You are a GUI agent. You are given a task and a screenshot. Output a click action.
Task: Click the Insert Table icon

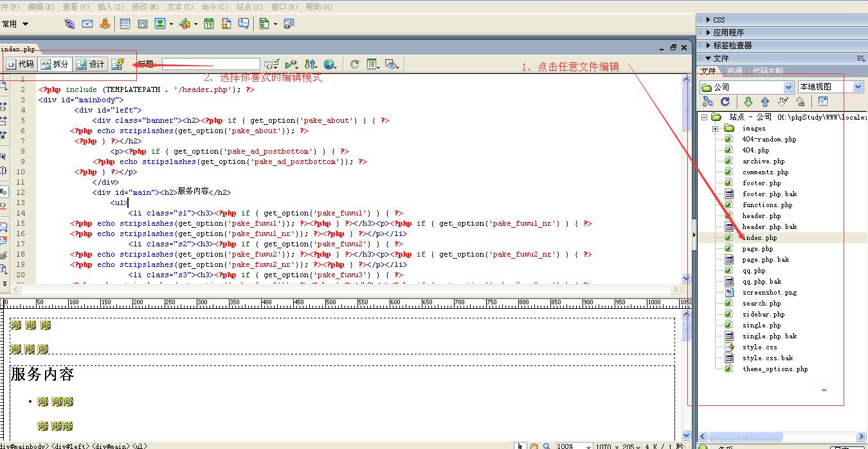pos(125,24)
